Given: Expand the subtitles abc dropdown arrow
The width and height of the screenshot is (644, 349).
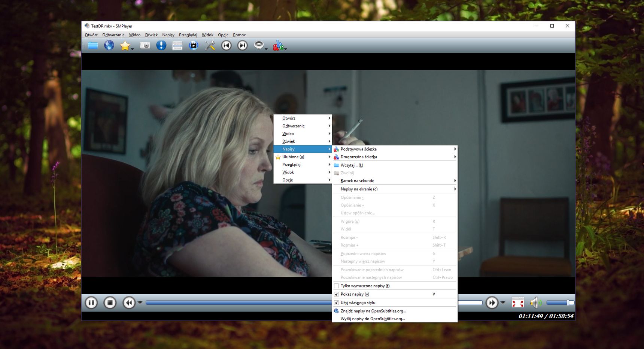Looking at the screenshot, I should click(x=285, y=49).
